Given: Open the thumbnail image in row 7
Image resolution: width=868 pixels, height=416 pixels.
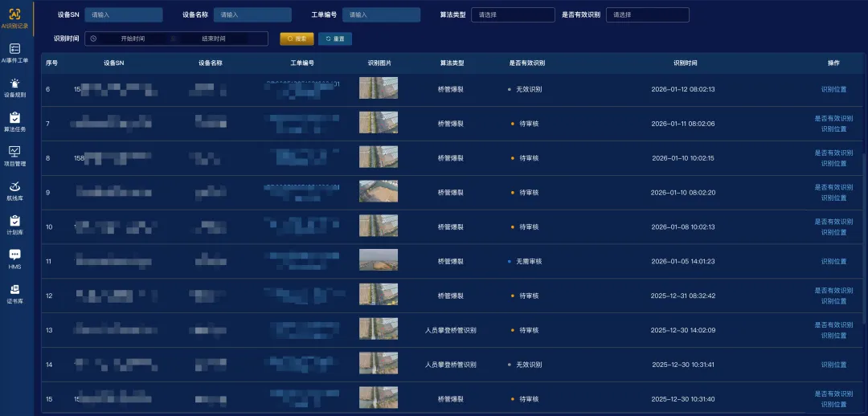Looking at the screenshot, I should pyautogui.click(x=378, y=122).
